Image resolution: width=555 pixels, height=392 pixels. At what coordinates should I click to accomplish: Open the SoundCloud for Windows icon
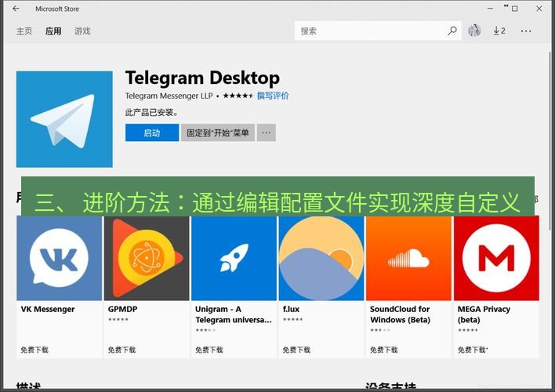pyautogui.click(x=409, y=258)
